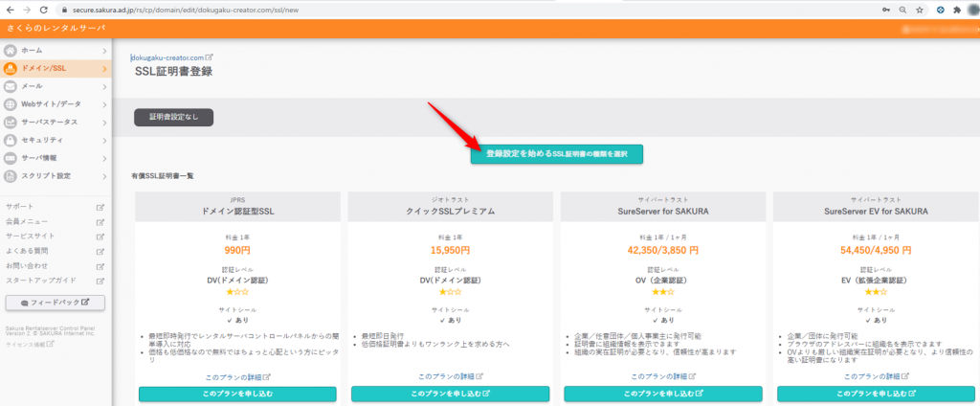Click external link icon beside スタートアップガイド
Image resolution: width=980 pixels, height=406 pixels.
(x=100, y=281)
